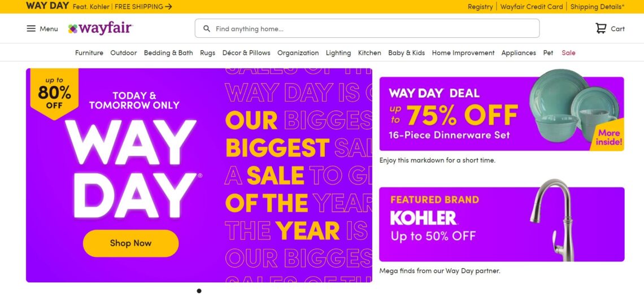The height and width of the screenshot is (297, 644).
Task: Open the hamburger Menu icon
Action: [31, 29]
